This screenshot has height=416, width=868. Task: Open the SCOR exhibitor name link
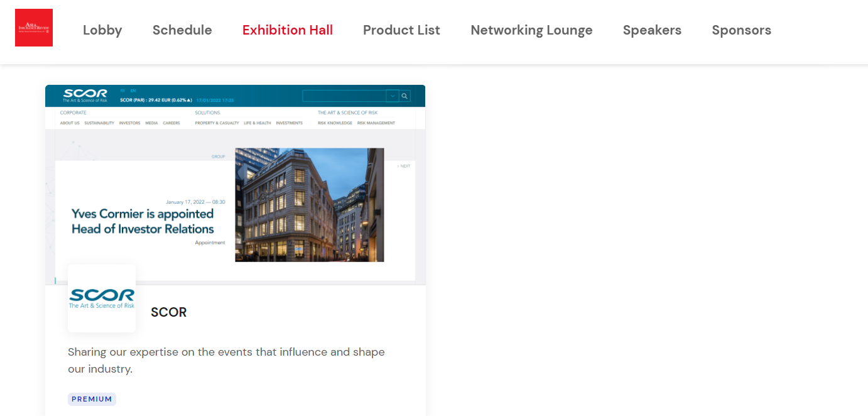(x=169, y=312)
